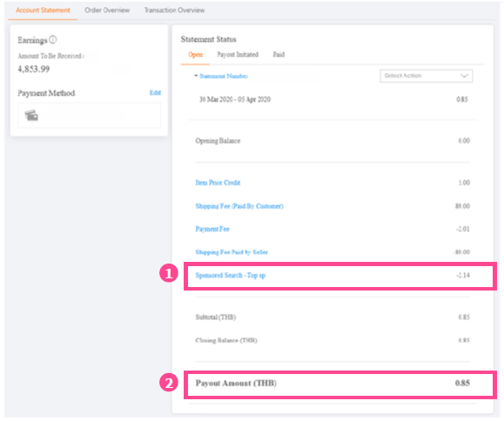This screenshot has height=421, width=504.
Task: Open the Item Price Credit link
Action: 218,183
